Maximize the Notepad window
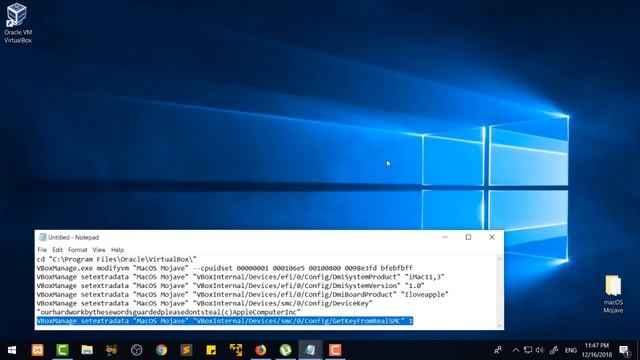This screenshot has height=360, width=640. tap(468, 237)
